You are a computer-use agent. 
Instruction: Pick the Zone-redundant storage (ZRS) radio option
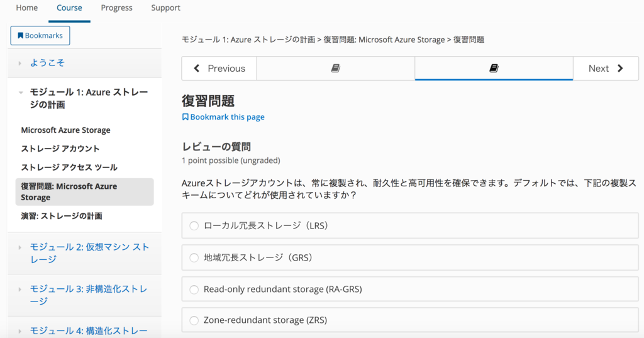194,320
